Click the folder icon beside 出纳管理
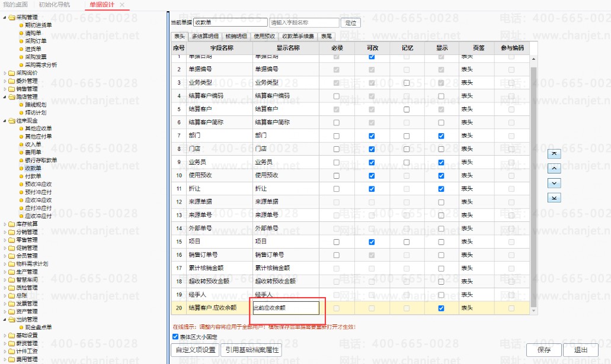 [12, 319]
